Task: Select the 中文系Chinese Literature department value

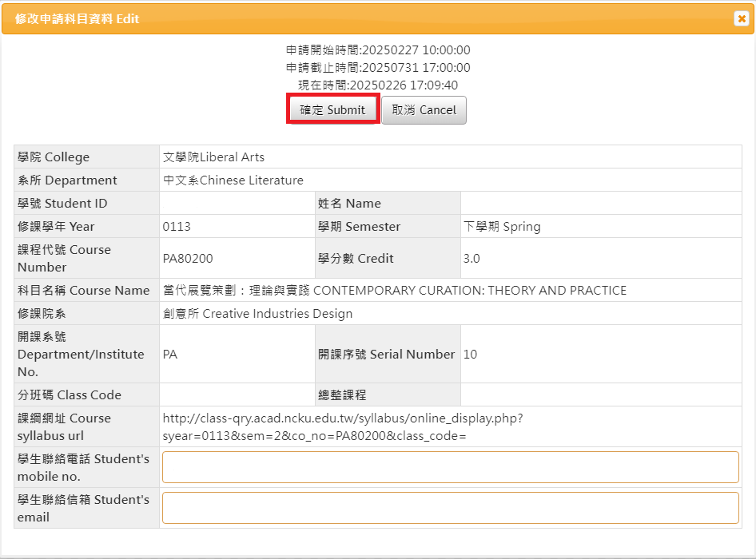Action: 233,180
